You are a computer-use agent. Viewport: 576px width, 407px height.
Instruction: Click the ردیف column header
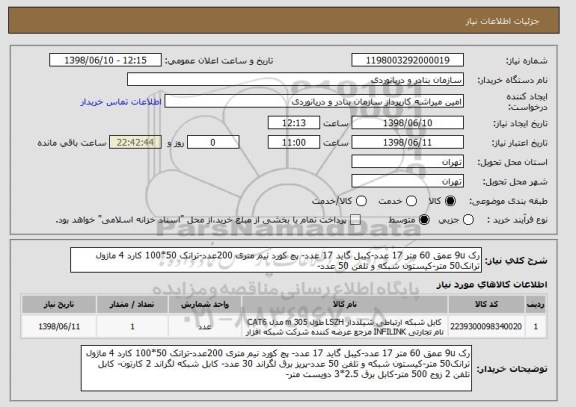coord(536,304)
